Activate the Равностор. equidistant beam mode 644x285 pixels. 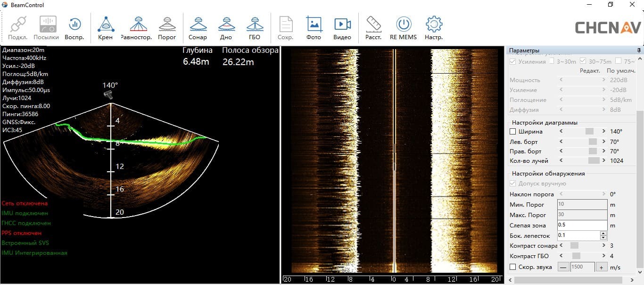(x=136, y=28)
